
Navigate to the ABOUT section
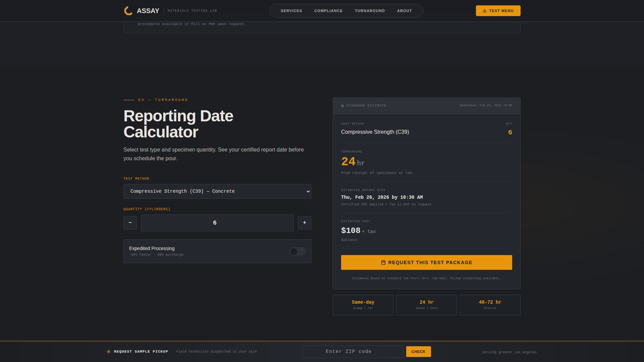click(x=404, y=10)
